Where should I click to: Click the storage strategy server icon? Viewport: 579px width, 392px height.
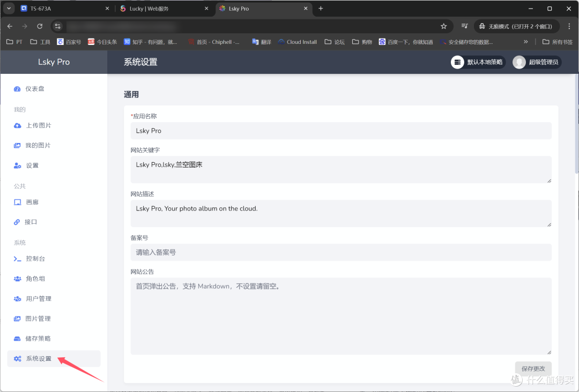[457, 62]
